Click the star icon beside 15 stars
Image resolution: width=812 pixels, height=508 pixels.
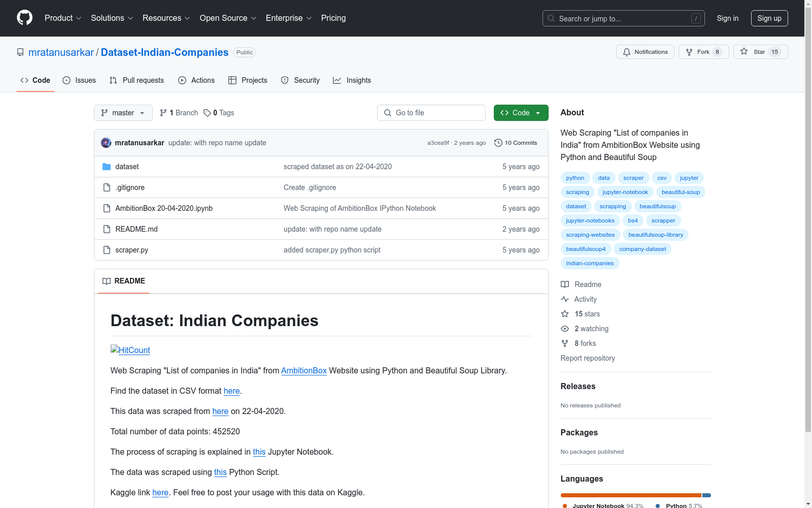click(565, 314)
